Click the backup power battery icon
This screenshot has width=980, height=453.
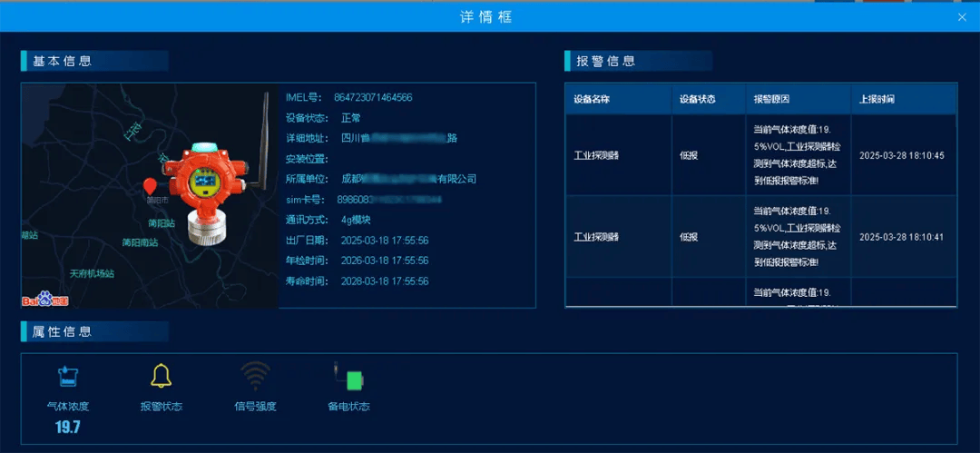[x=349, y=376]
